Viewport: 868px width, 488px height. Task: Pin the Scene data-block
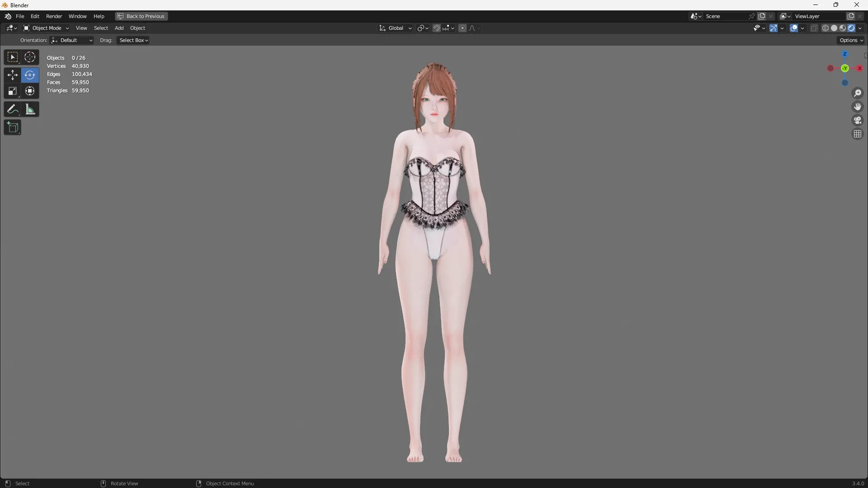[752, 16]
